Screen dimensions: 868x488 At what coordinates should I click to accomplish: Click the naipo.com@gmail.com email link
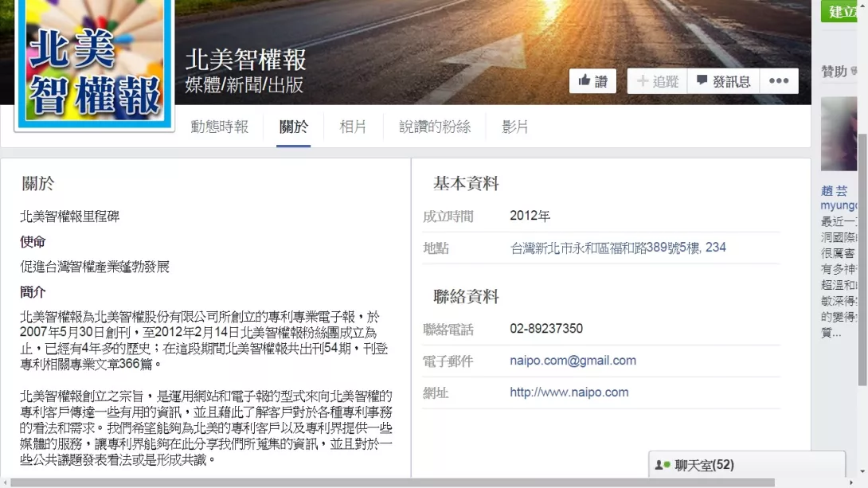click(573, 361)
